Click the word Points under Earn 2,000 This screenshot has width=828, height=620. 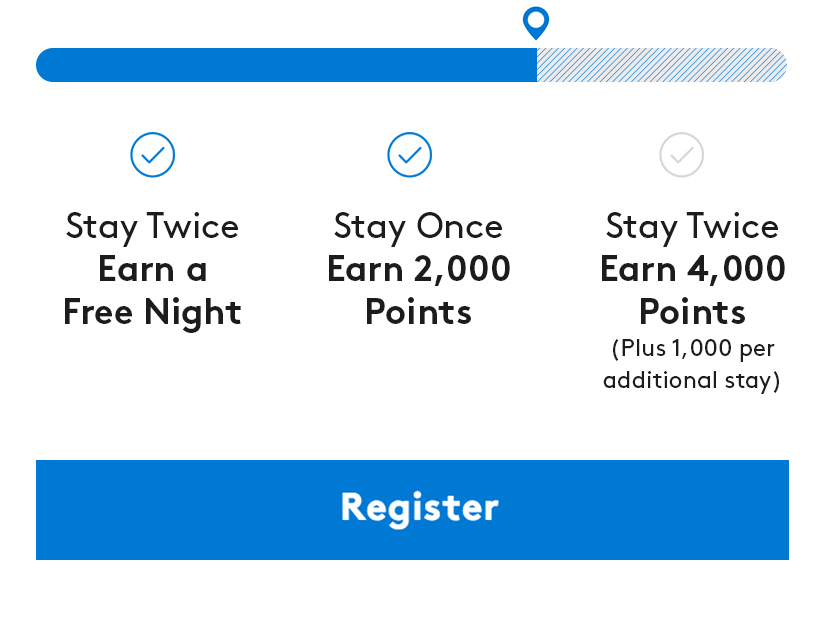pyautogui.click(x=418, y=312)
